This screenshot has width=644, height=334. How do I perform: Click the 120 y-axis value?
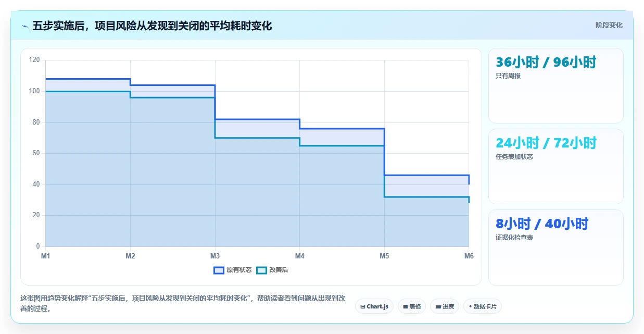(34, 60)
